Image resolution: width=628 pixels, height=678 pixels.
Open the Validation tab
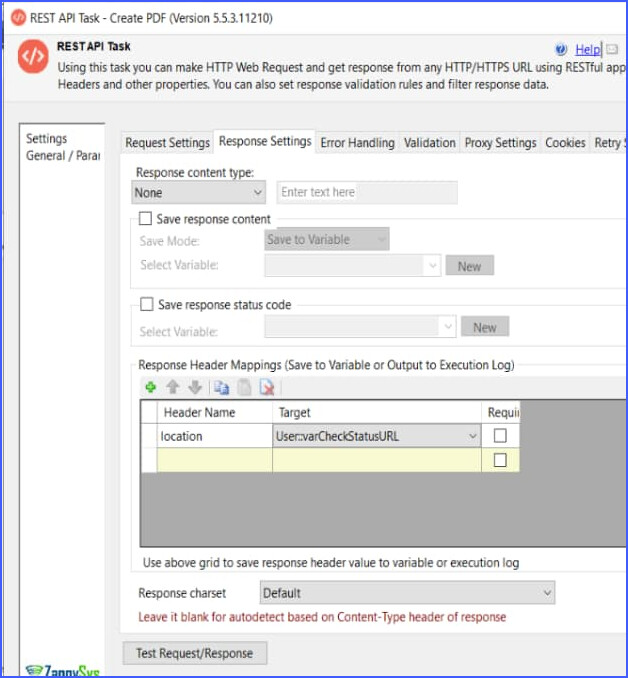click(x=429, y=143)
